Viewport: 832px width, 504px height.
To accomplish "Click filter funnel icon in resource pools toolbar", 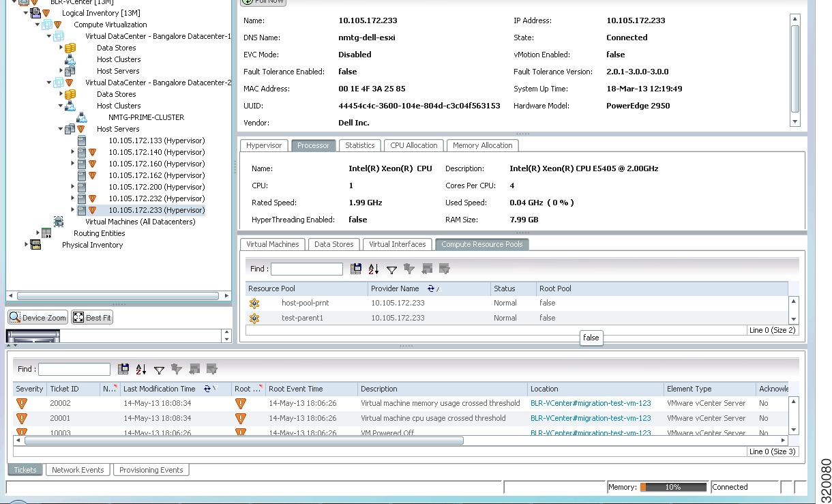I will pyautogui.click(x=391, y=270).
